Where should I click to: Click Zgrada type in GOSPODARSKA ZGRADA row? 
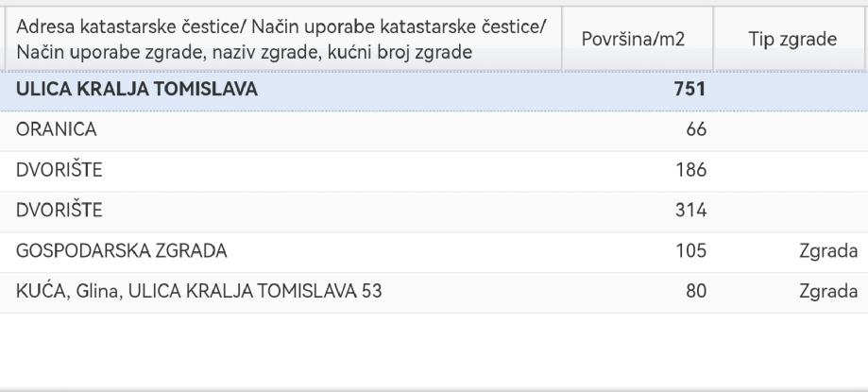point(827,252)
